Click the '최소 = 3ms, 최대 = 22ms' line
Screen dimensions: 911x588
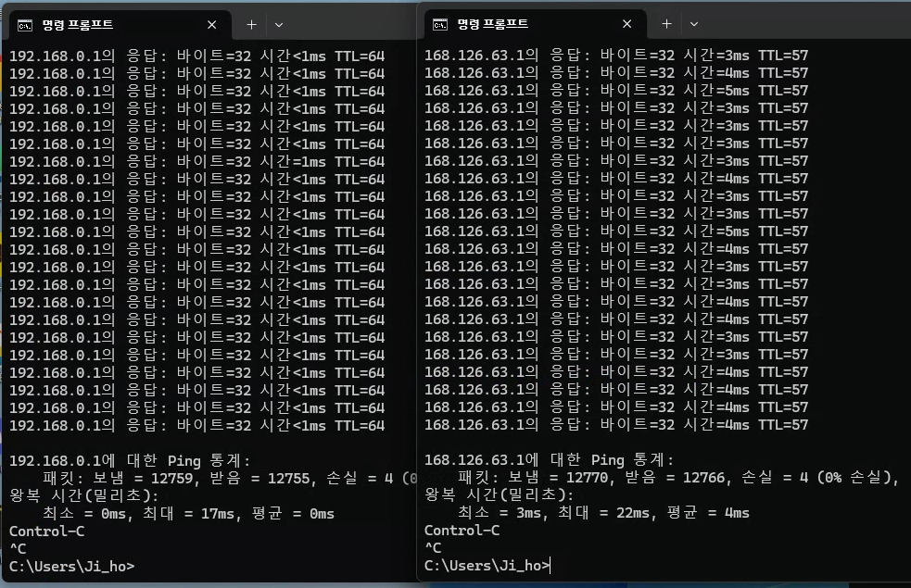[x=603, y=513]
